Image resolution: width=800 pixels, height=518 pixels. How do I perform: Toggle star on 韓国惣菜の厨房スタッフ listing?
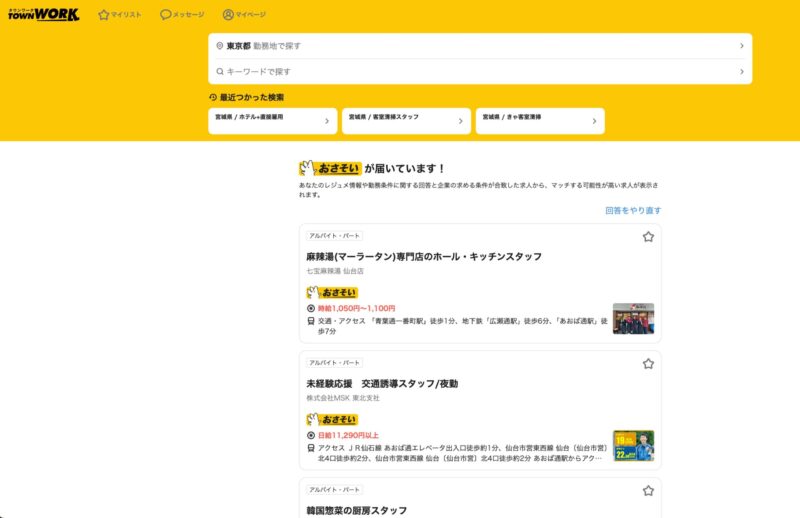pyautogui.click(x=648, y=491)
